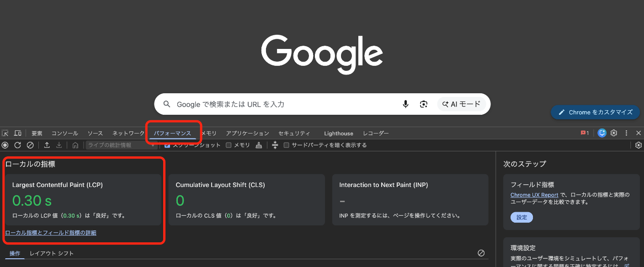Clear the performance data with clear icon
This screenshot has height=267, width=644.
[x=30, y=145]
